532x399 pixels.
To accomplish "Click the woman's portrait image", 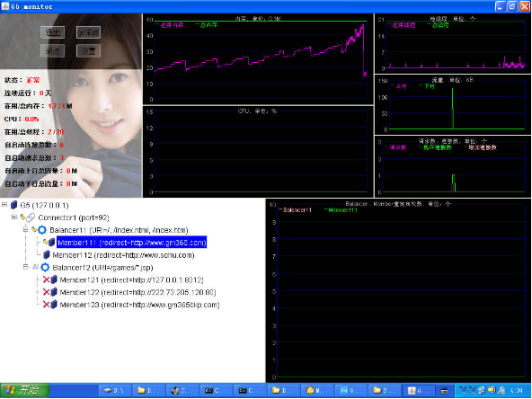I will [71, 105].
